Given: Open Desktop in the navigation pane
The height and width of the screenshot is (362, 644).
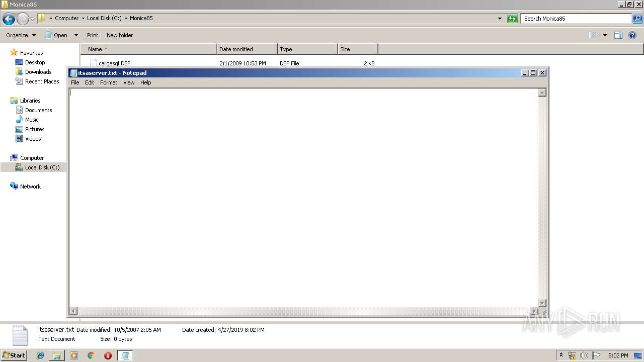Looking at the screenshot, I should click(x=35, y=62).
